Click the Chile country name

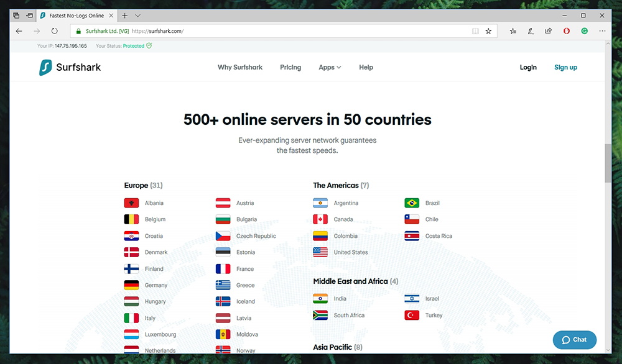click(432, 219)
